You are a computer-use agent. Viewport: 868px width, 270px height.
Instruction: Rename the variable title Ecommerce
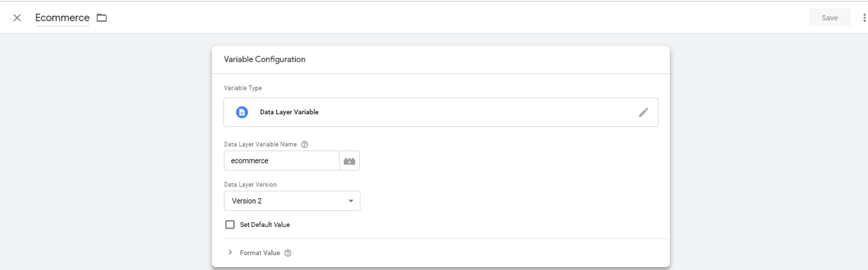(62, 18)
